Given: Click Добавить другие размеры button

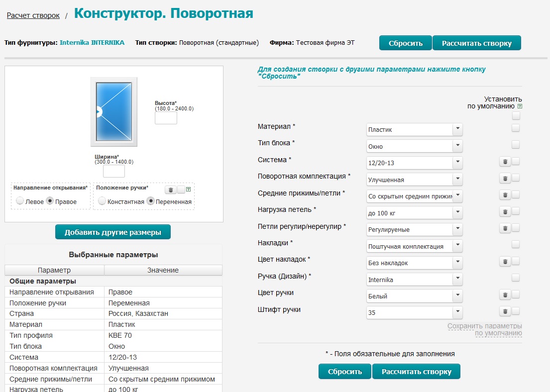Looking at the screenshot, I should coord(112,232).
